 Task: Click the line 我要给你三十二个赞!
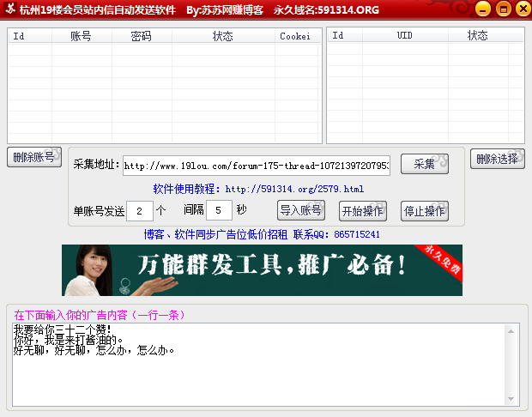point(62,329)
